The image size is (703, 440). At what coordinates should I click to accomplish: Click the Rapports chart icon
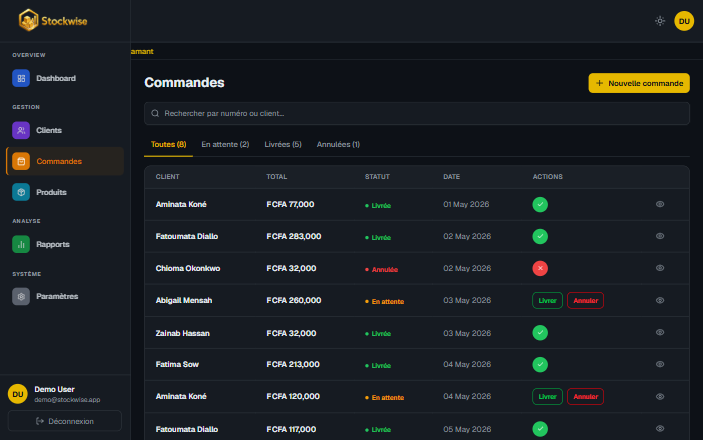21,244
